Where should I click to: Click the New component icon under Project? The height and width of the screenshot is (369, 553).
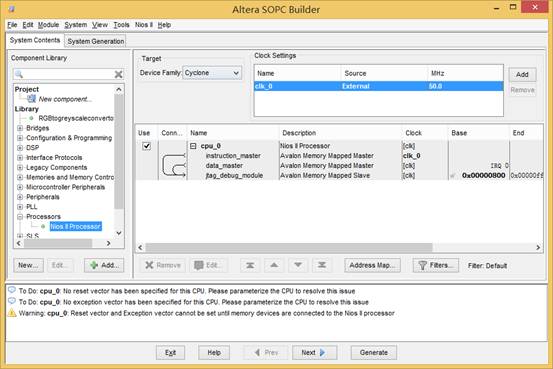tap(32, 99)
